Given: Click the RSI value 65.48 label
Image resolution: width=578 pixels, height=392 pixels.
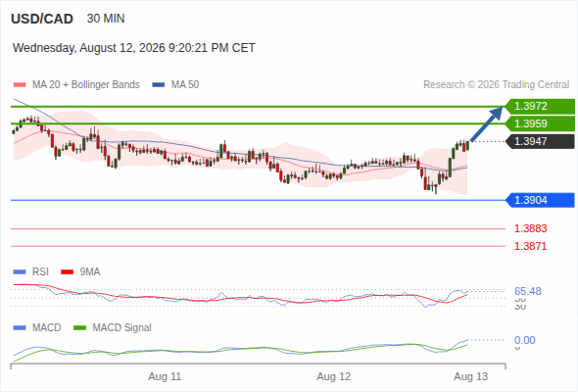Looking at the screenshot, I should click(528, 291).
